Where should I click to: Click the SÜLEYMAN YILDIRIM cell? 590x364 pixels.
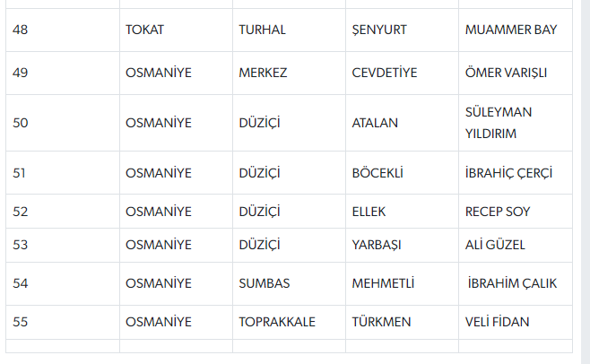(x=516, y=123)
